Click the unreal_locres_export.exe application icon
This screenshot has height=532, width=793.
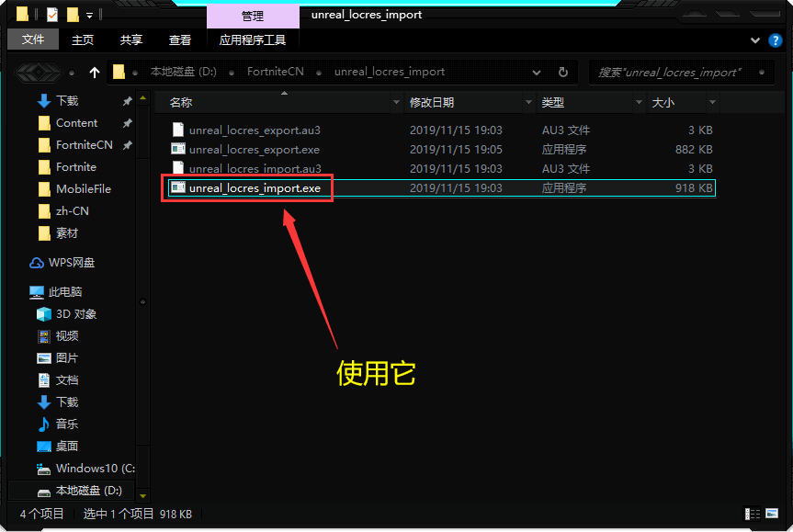tap(178, 149)
